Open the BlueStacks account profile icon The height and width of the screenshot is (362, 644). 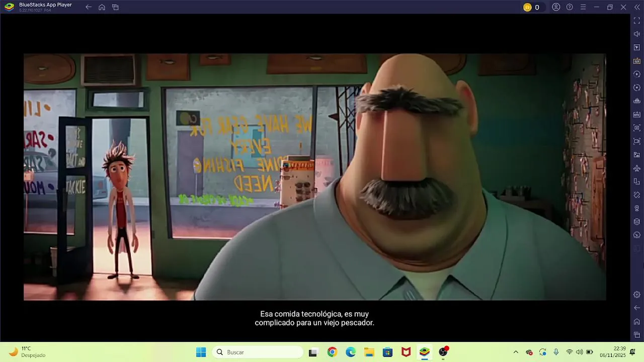click(x=556, y=7)
